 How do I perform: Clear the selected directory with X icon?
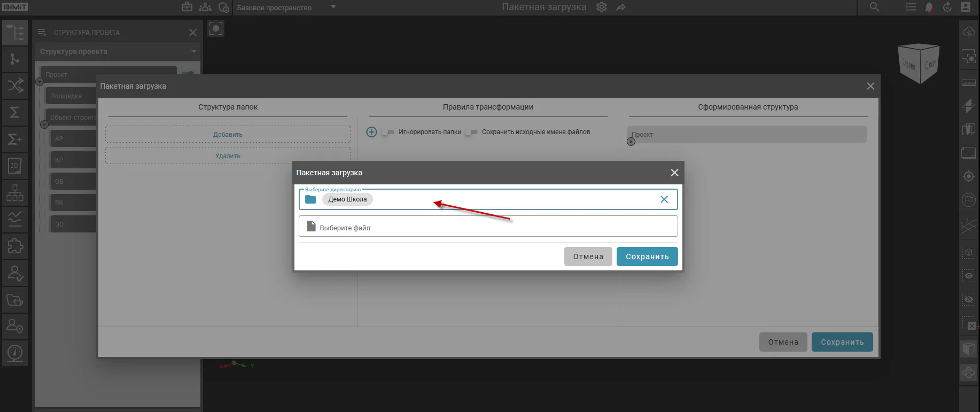tap(664, 199)
